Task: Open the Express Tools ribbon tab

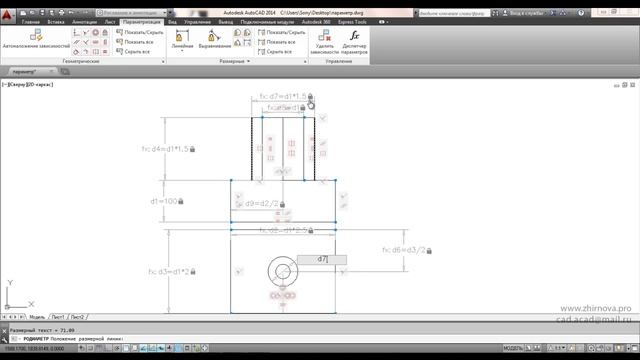Action: 352,22
